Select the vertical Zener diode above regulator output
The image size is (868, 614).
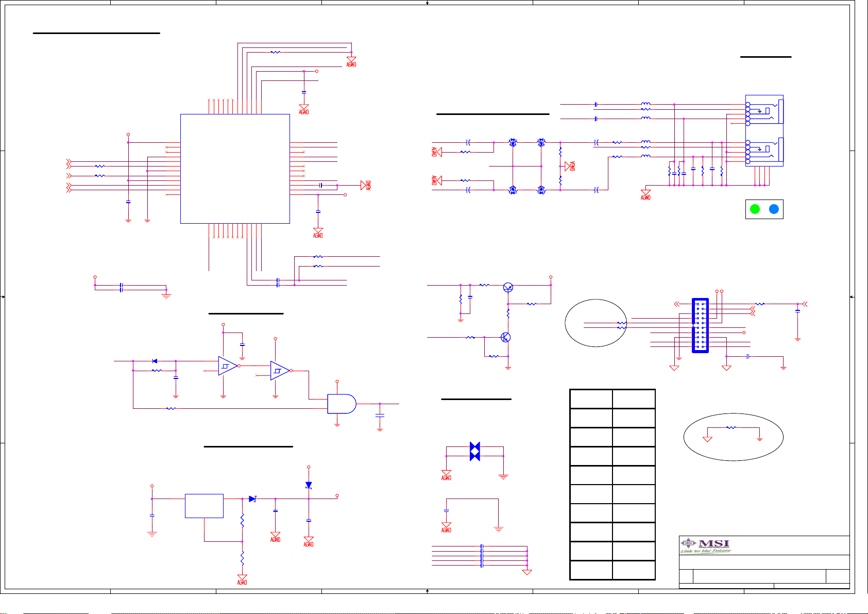pos(309,485)
